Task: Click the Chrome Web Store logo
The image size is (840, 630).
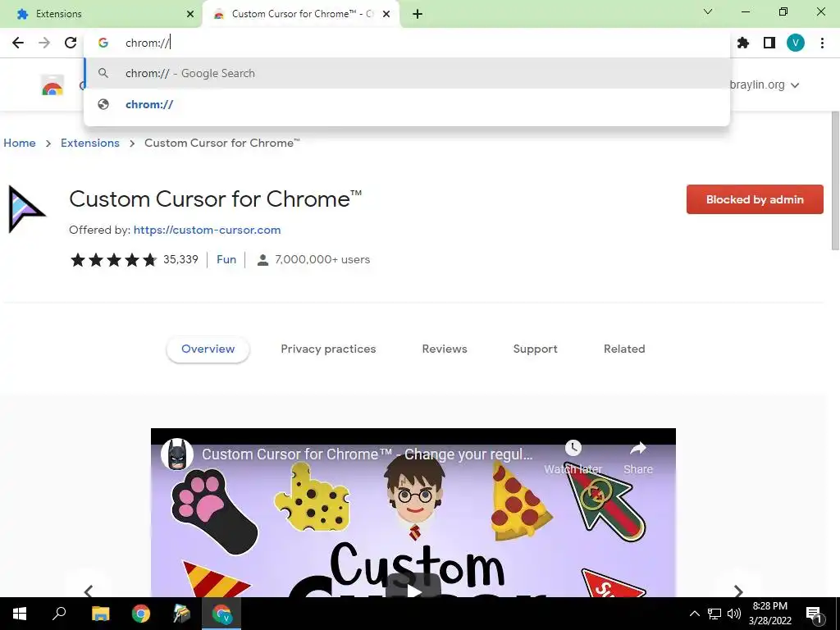Action: [52, 85]
